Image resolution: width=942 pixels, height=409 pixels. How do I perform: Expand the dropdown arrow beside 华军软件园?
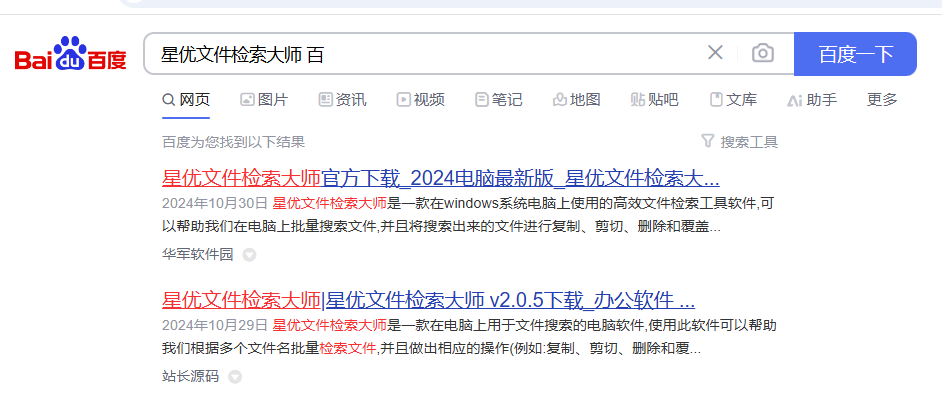(249, 255)
